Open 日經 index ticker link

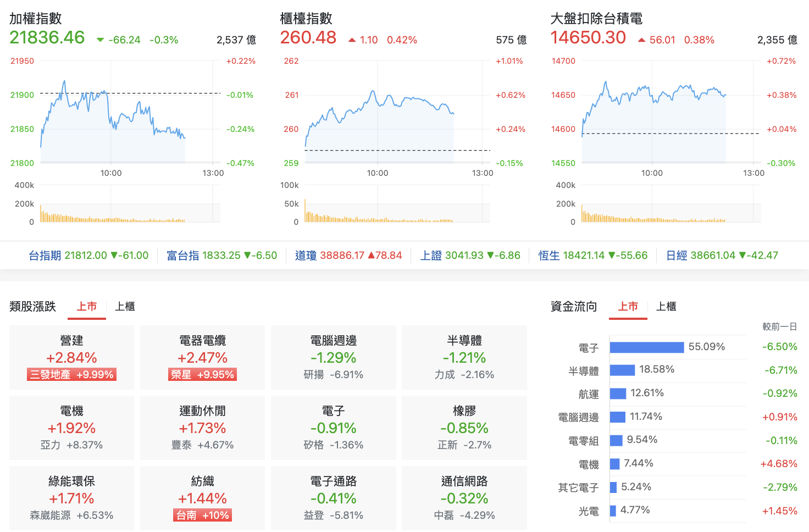tap(722, 256)
